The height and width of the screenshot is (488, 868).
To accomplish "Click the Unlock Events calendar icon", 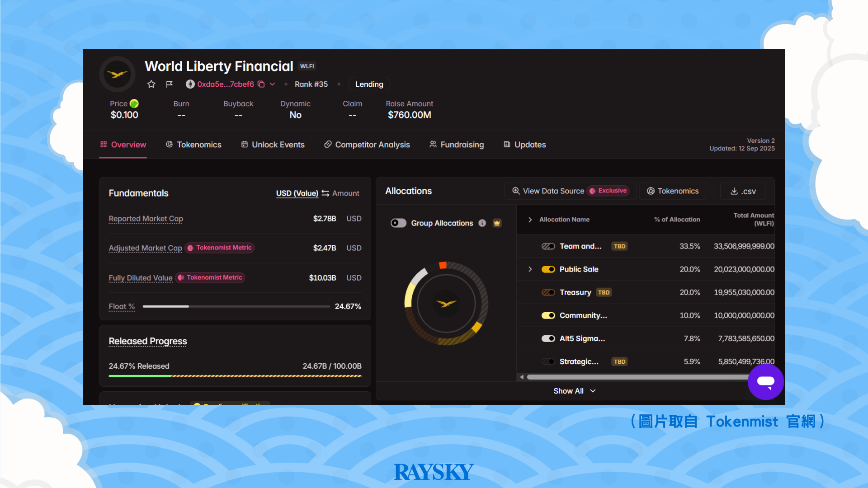I will click(244, 144).
